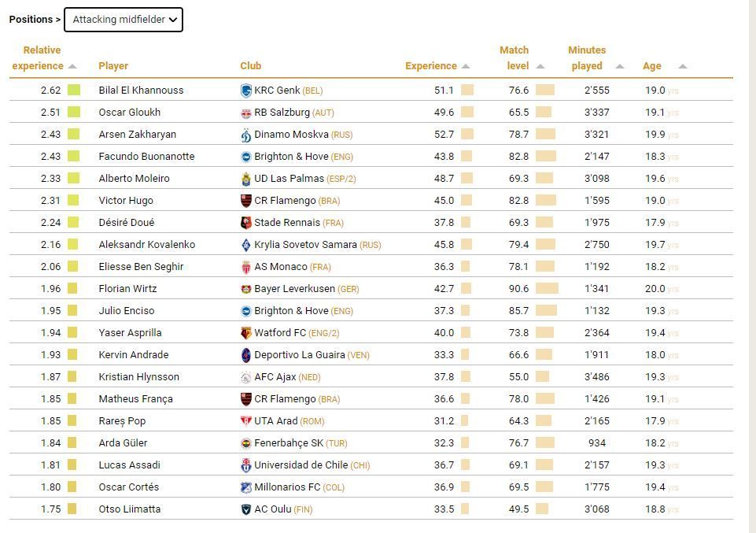756x533 pixels.
Task: Click the Player column header
Action: pyautogui.click(x=113, y=66)
